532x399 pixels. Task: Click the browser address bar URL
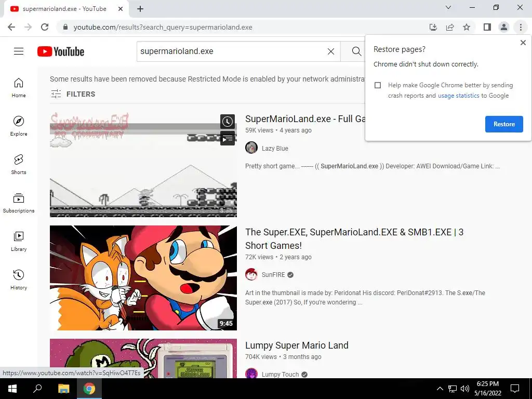(x=163, y=27)
